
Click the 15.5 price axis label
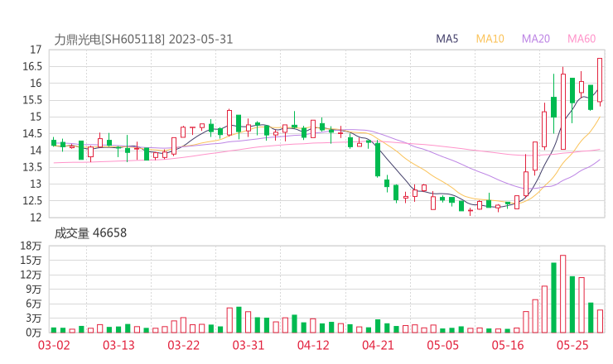(32, 100)
